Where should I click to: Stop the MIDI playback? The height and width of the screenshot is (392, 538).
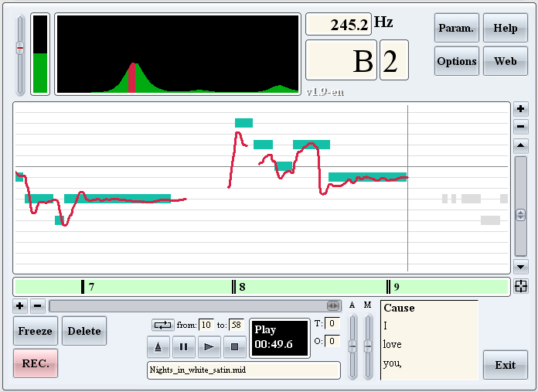click(x=235, y=347)
